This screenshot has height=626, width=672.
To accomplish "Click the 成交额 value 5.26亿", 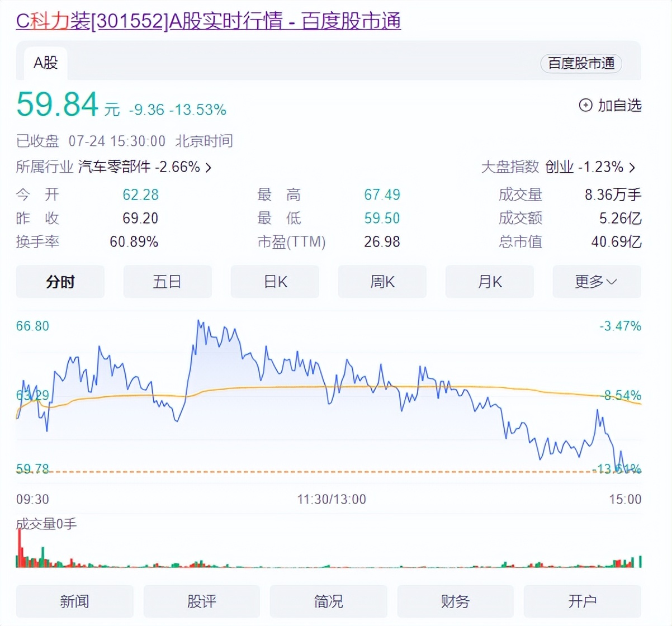I will tap(621, 218).
